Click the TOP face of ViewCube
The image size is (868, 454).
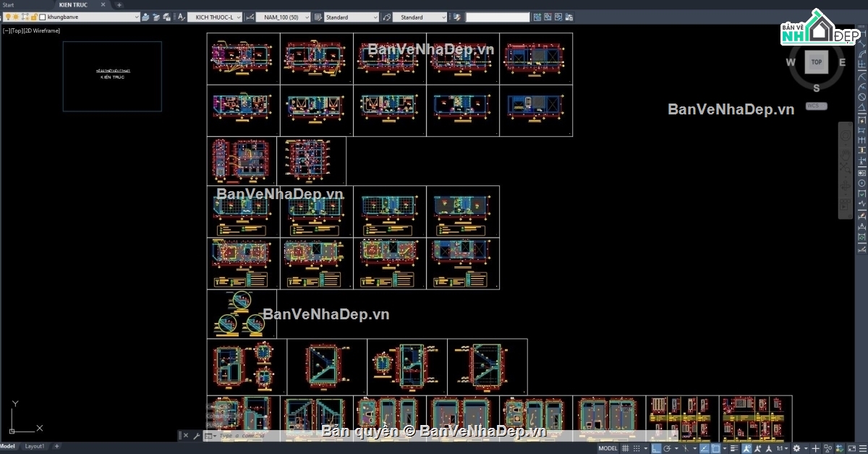(x=816, y=62)
